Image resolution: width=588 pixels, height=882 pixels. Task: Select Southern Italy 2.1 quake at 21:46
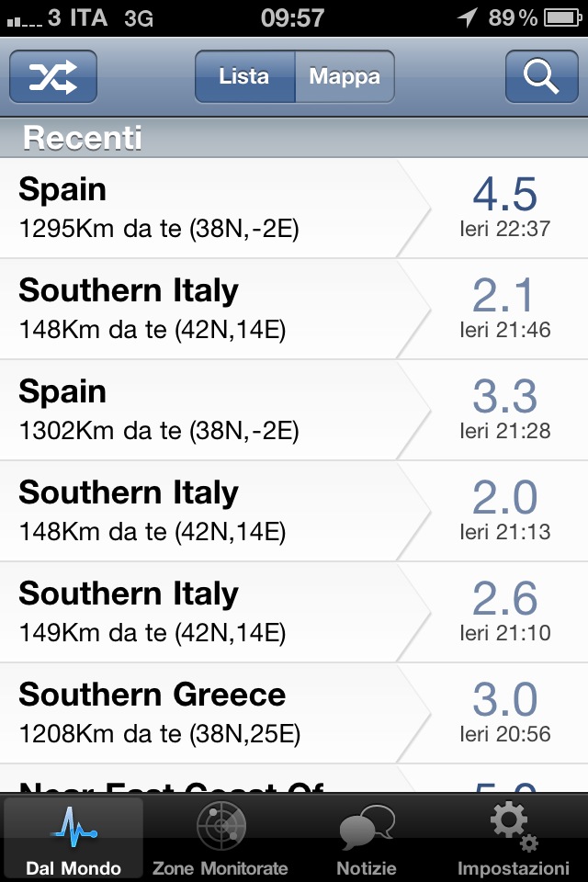coord(294,310)
